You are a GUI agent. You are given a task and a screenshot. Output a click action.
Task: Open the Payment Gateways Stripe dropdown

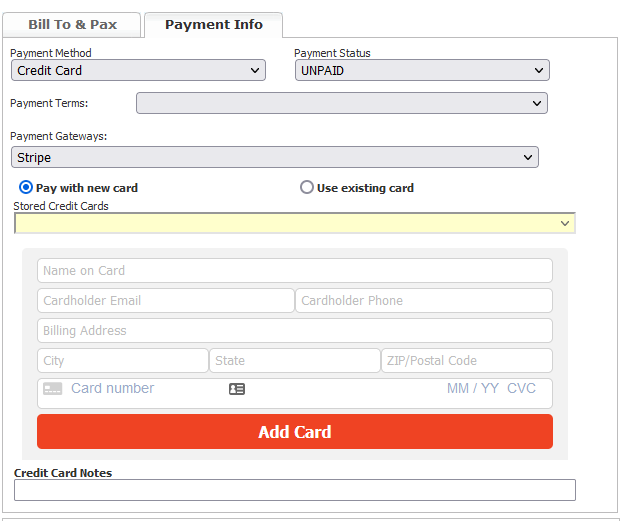click(x=275, y=157)
